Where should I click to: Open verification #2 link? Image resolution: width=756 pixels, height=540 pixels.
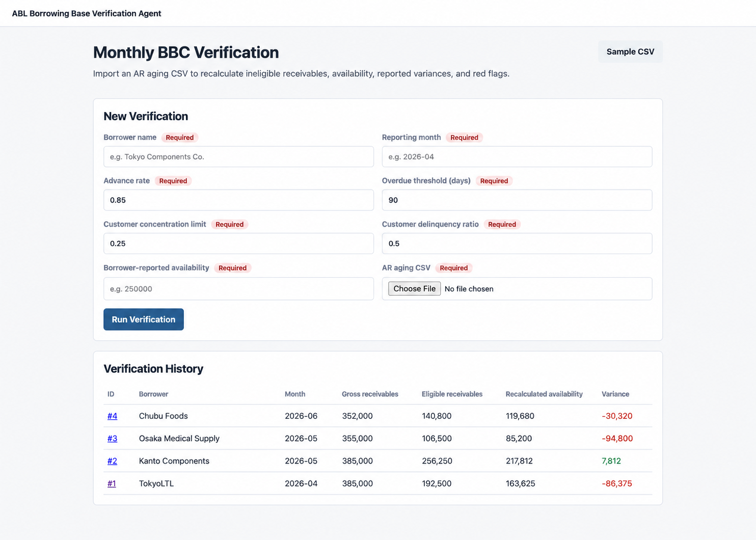coord(112,461)
